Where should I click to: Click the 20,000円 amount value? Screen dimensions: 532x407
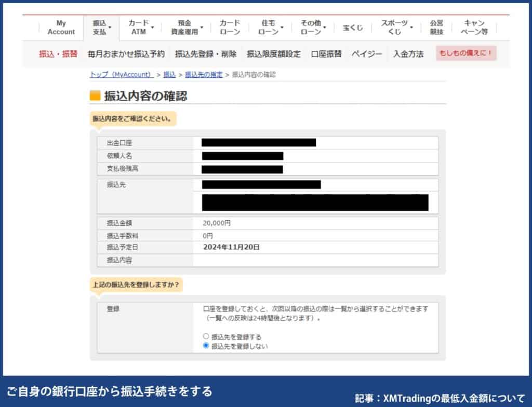pyautogui.click(x=217, y=223)
